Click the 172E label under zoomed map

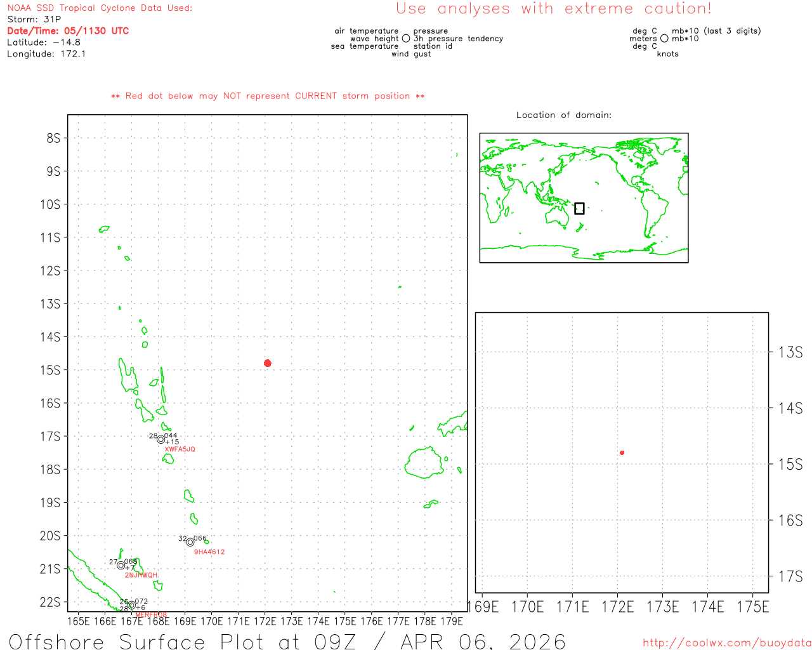coord(617,607)
